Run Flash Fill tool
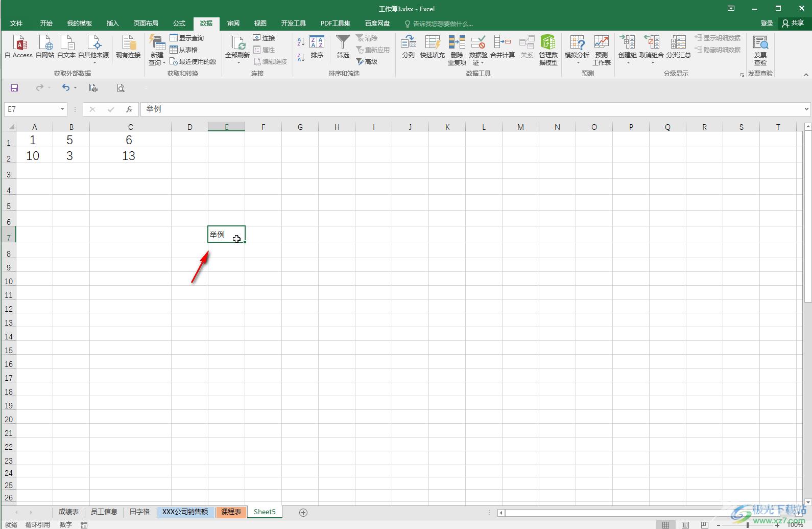This screenshot has width=812, height=529. (x=433, y=47)
